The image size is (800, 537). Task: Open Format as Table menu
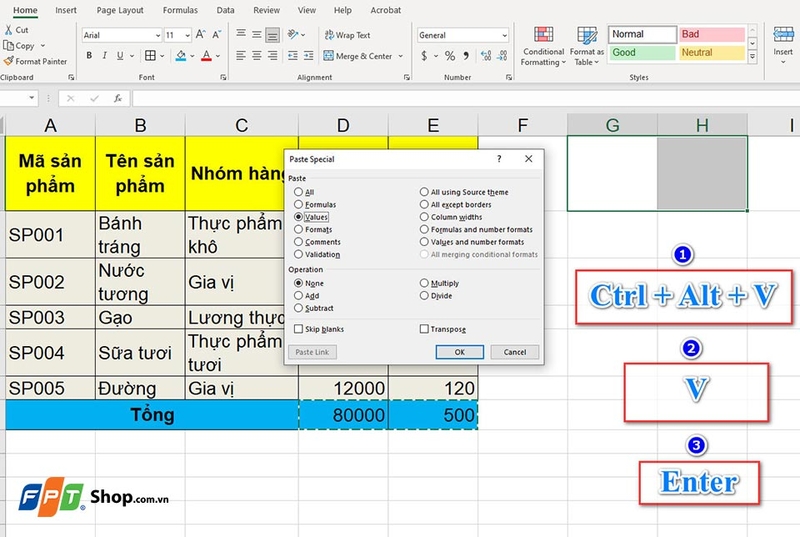point(587,46)
